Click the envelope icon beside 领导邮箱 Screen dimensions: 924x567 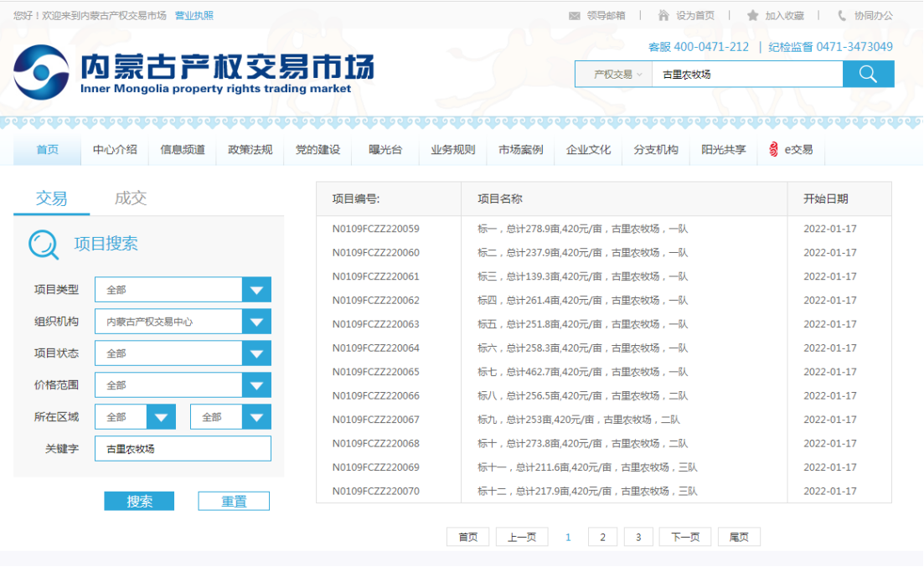(x=575, y=16)
